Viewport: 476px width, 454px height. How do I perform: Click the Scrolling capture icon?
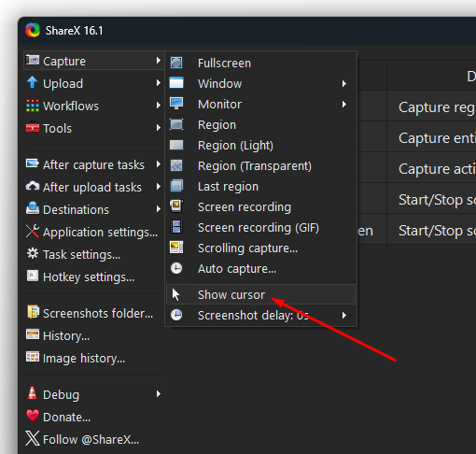176,248
